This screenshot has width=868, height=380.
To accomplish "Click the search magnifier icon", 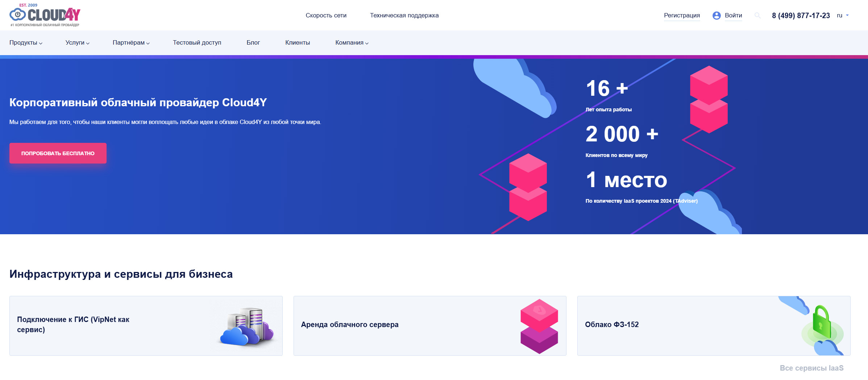I will pyautogui.click(x=757, y=15).
